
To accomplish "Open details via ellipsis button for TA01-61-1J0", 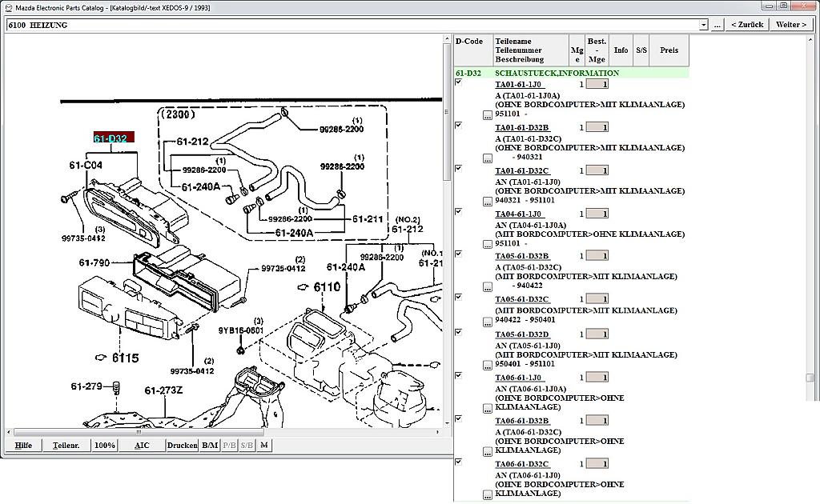I will (488, 115).
